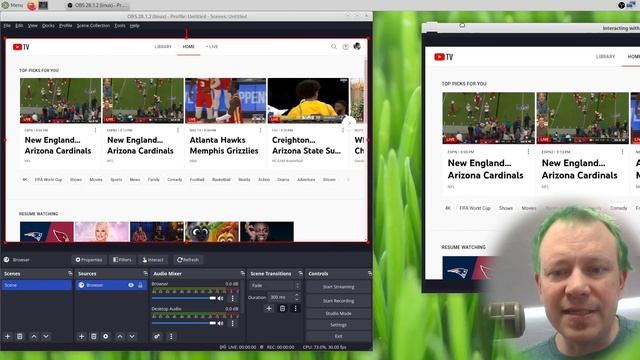Pop out the Sources dock
640x360 pixels.
(x=145, y=273)
